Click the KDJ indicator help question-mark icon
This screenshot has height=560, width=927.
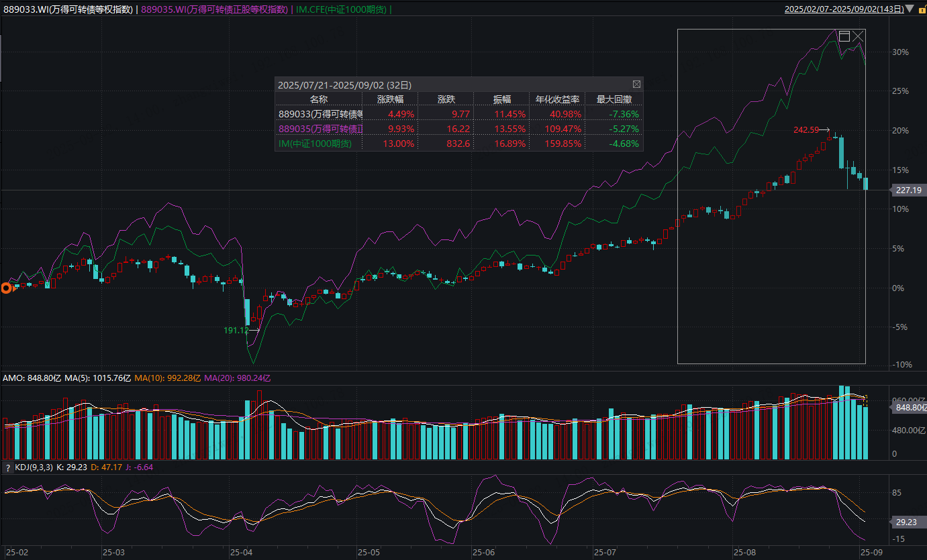click(x=8, y=467)
